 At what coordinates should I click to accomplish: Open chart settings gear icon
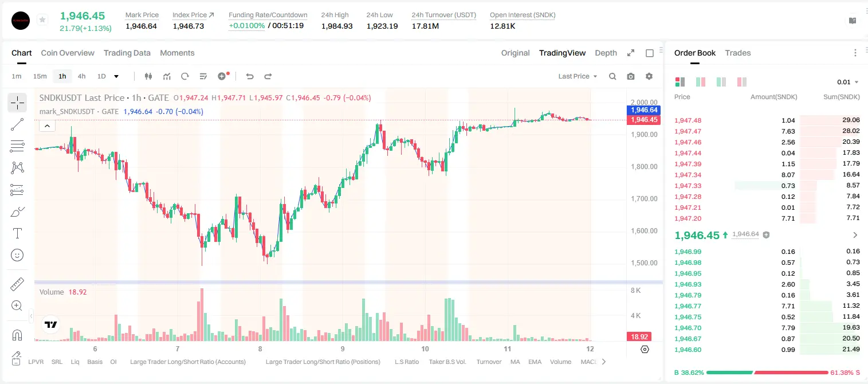pyautogui.click(x=649, y=76)
